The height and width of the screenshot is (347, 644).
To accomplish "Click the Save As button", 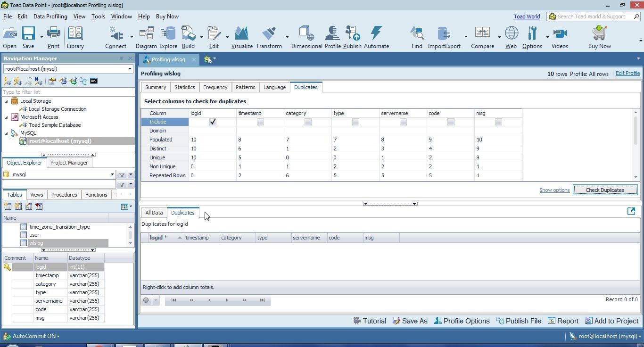I will point(410,321).
